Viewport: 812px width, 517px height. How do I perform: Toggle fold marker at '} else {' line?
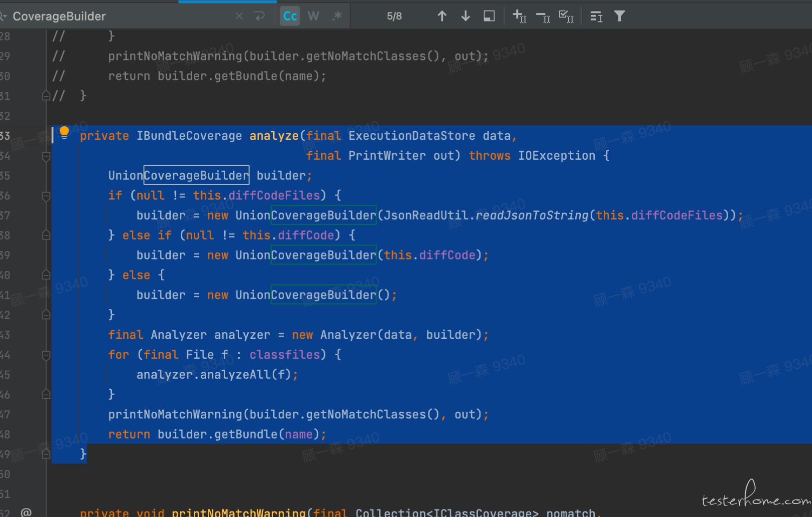coord(46,275)
